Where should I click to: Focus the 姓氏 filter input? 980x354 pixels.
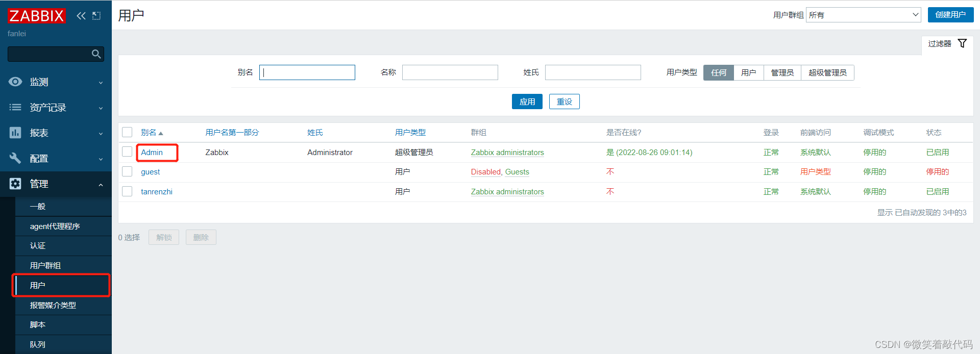pos(593,72)
